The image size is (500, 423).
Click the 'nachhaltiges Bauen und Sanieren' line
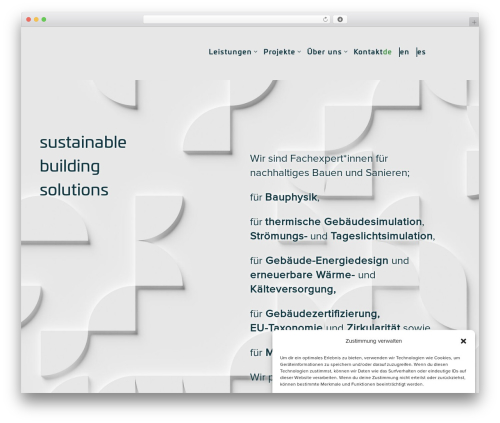click(x=329, y=173)
